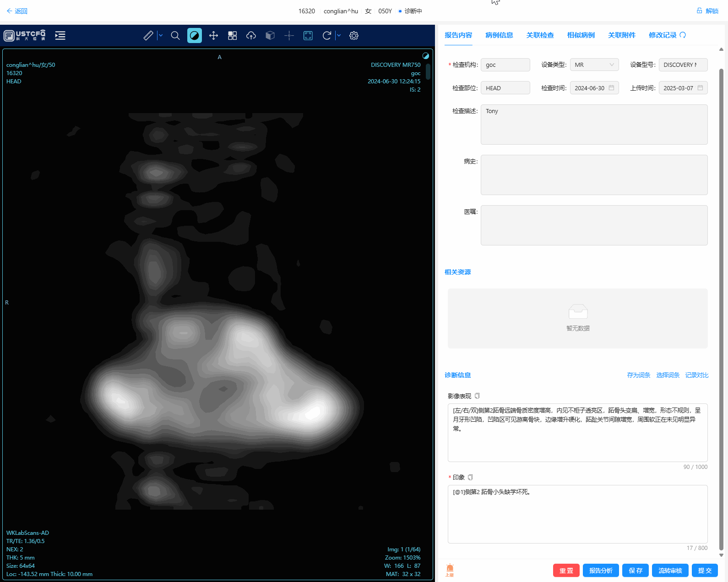Switch to the 关联检查 tab
Viewport: 728px width, 582px height.
click(540, 35)
